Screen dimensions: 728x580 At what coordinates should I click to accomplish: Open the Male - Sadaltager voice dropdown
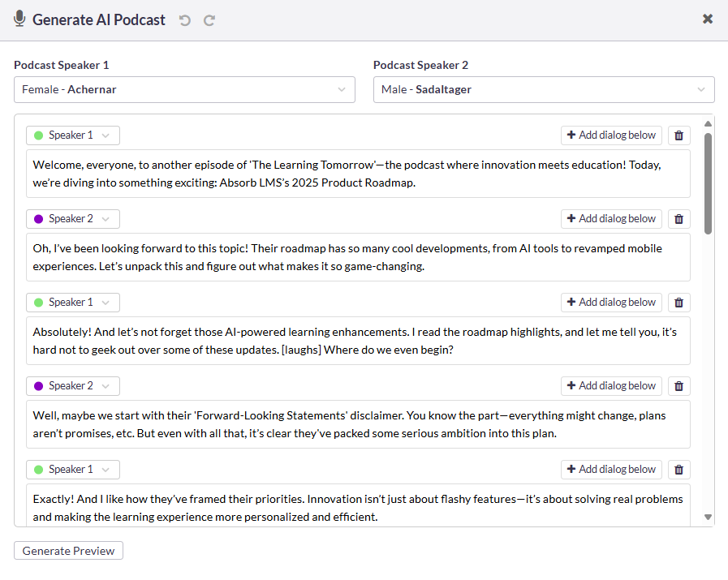pyautogui.click(x=543, y=89)
